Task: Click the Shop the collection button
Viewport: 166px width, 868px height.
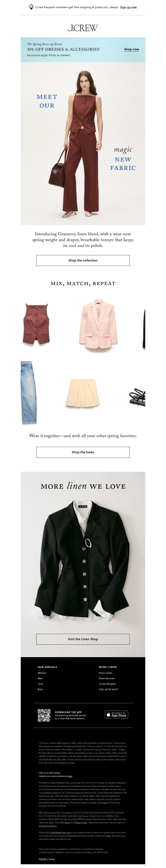Action: coord(83,260)
